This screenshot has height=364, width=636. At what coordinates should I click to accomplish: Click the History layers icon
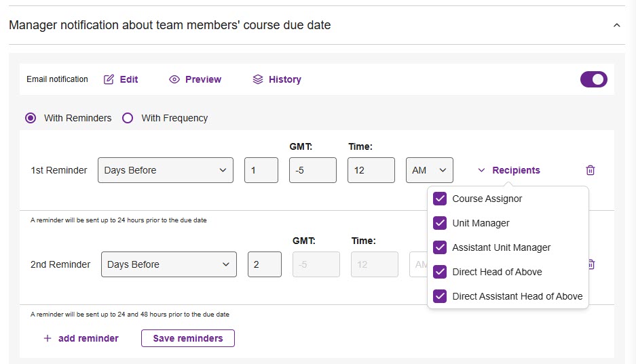pyautogui.click(x=257, y=79)
